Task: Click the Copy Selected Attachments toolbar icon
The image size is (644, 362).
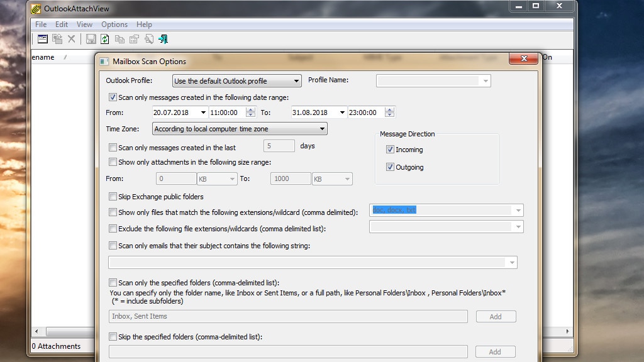Action: (x=57, y=39)
